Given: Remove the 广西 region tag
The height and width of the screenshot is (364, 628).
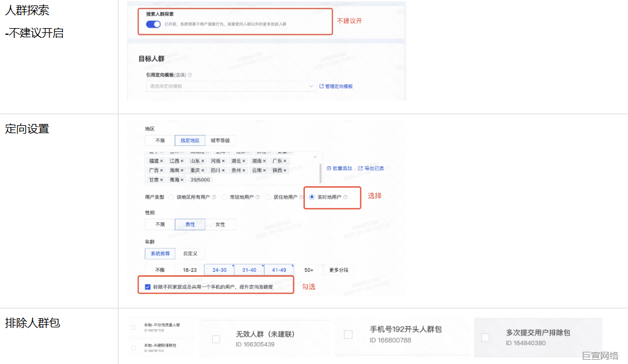Looking at the screenshot, I should pyautogui.click(x=161, y=170).
